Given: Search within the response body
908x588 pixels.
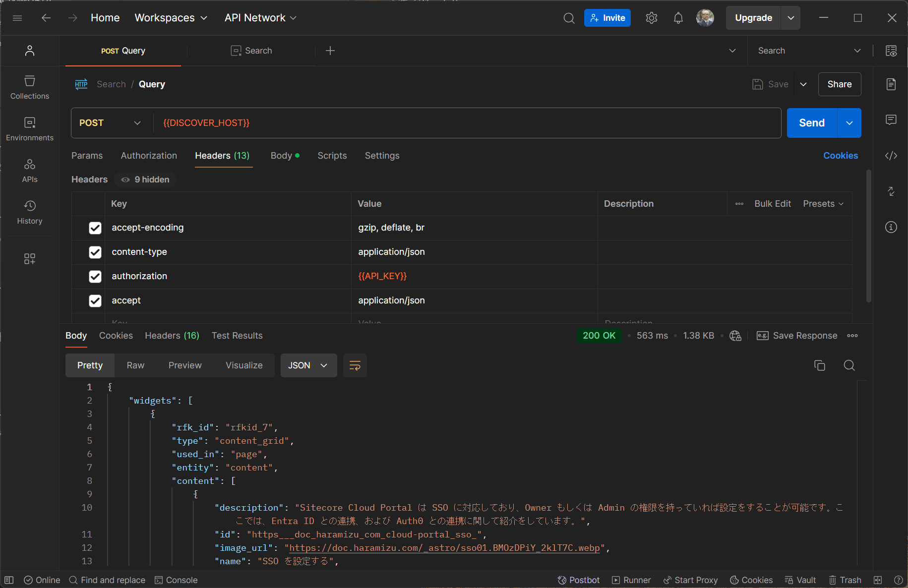Looking at the screenshot, I should click(849, 365).
